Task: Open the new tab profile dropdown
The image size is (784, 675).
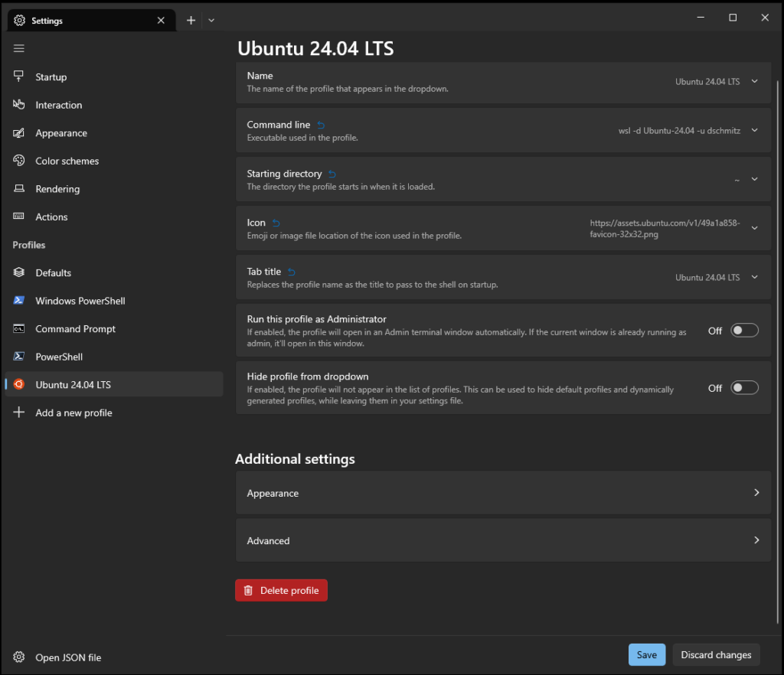Action: click(x=211, y=21)
